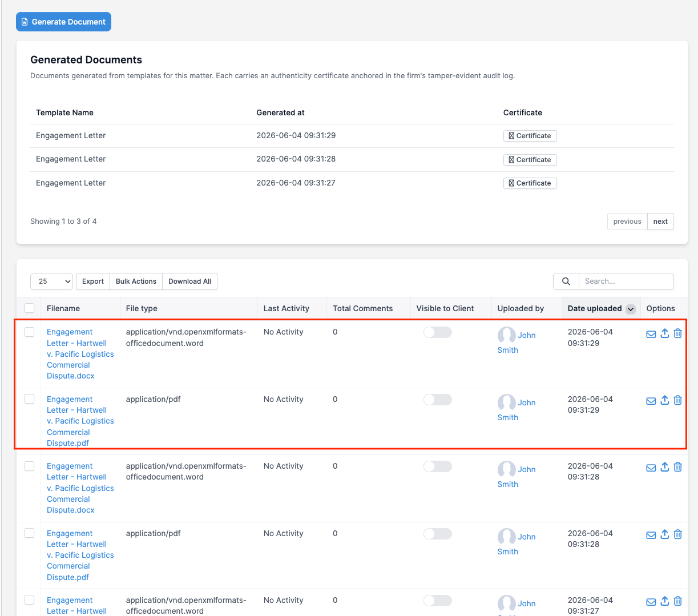Go to the next page of generated documents

660,222
